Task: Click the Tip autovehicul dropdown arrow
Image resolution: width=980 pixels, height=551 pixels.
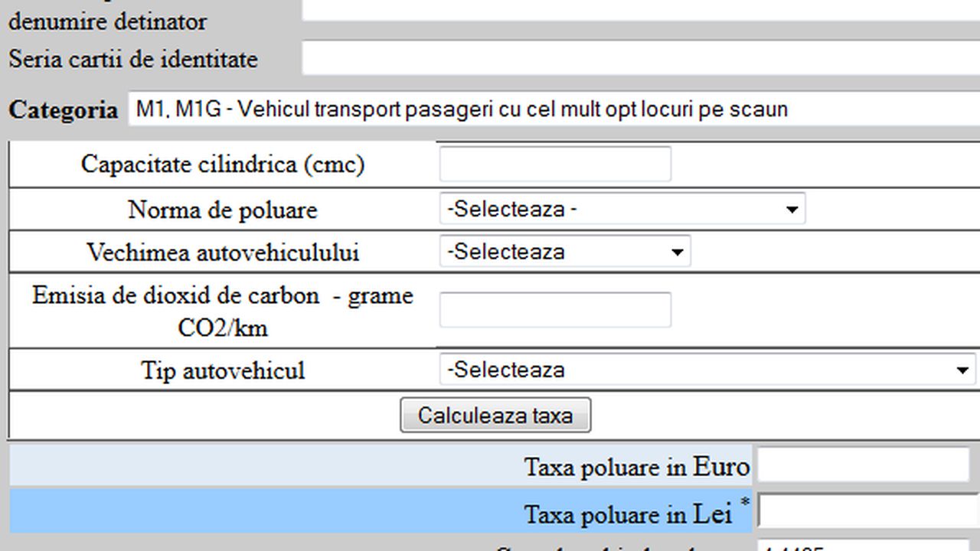Action: [x=963, y=370]
